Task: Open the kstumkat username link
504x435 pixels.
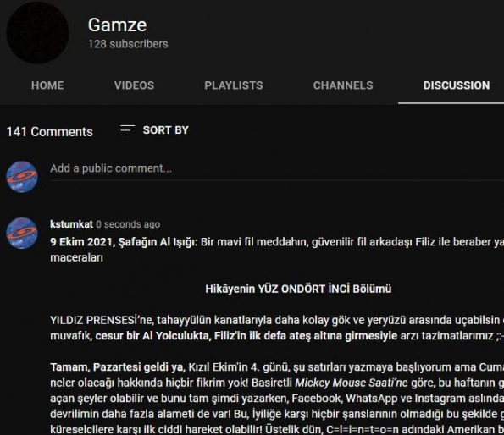Action: click(x=71, y=224)
